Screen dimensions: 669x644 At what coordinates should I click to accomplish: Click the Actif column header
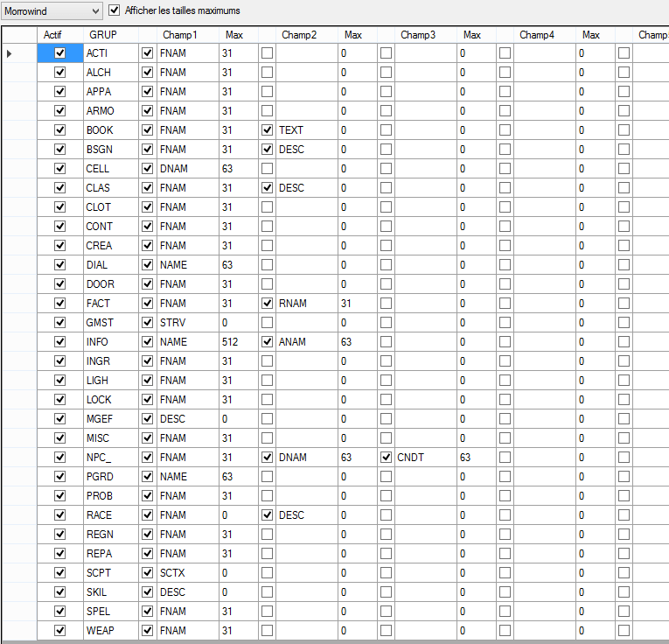53,35
